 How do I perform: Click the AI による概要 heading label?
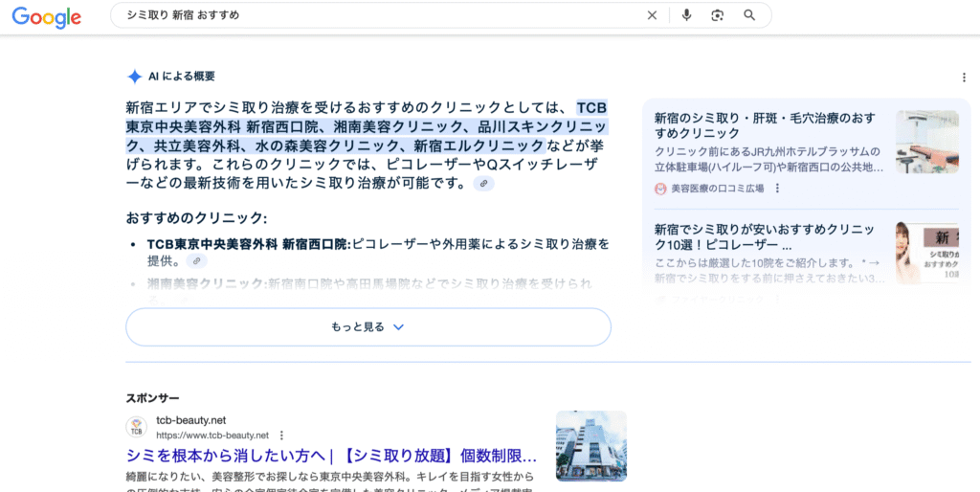point(182,77)
